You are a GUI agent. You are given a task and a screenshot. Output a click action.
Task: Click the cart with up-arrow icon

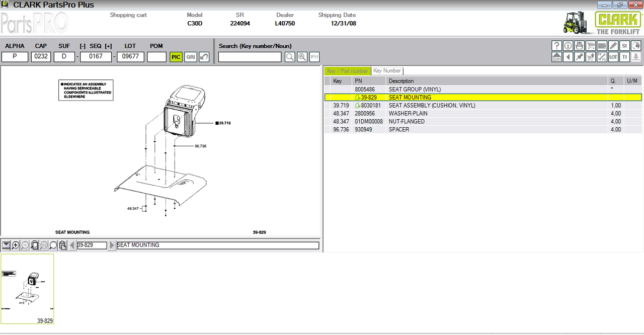coord(591,57)
